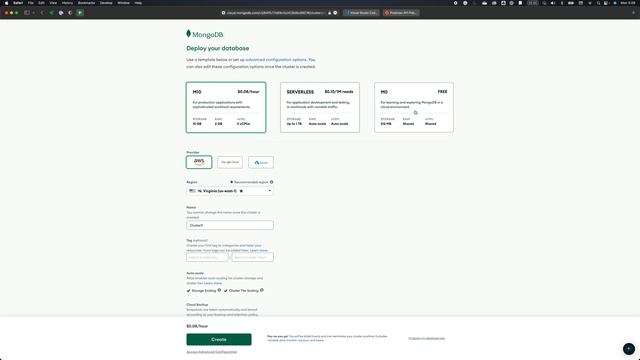Click the Cluster Tier Scaling info icon

pos(262,290)
